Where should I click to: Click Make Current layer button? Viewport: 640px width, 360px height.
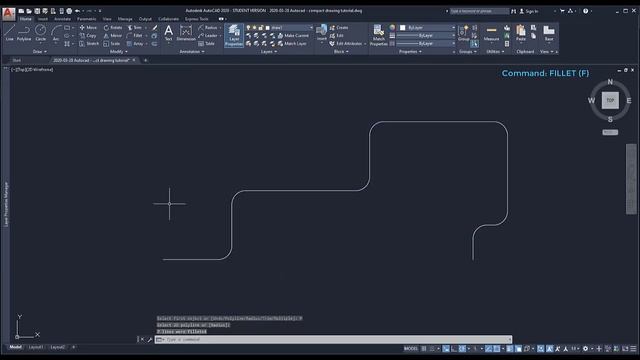293,36
